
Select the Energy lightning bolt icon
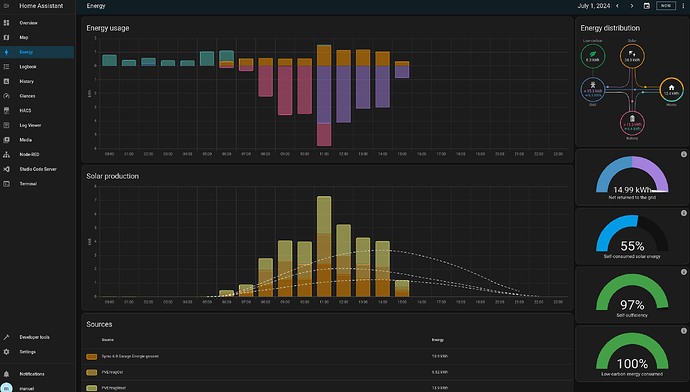[x=6, y=52]
